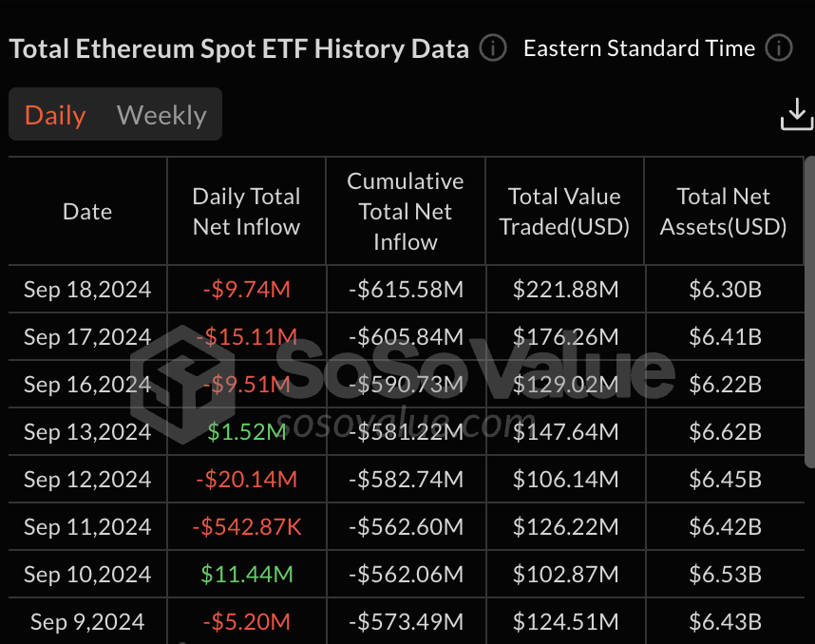Click the Sep 10,2024 date cell
The image size is (815, 644).
tap(87, 575)
